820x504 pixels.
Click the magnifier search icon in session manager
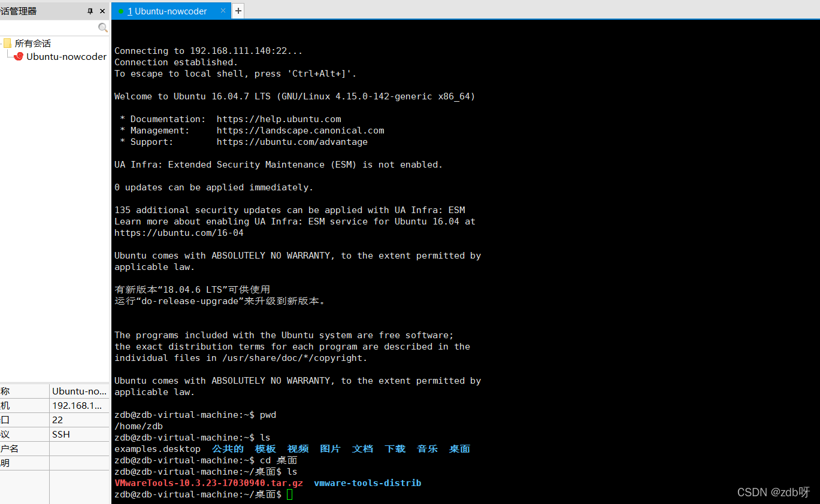click(103, 28)
